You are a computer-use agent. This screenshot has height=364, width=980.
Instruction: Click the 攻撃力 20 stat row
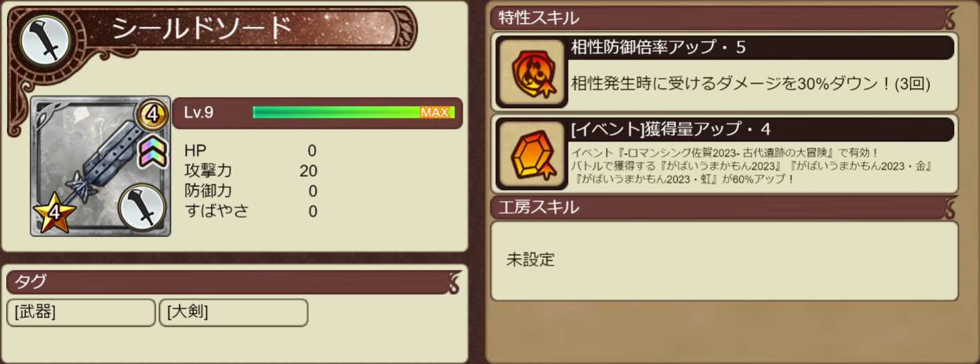pos(251,171)
